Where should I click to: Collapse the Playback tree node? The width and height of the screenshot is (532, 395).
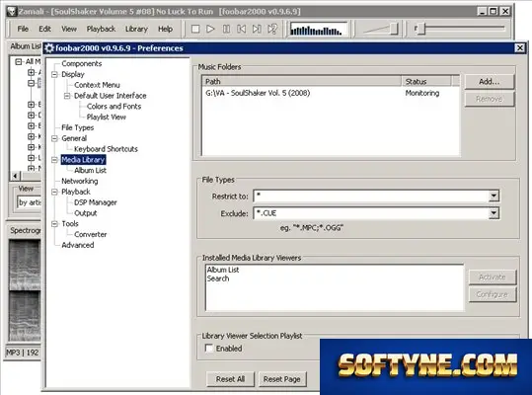(54, 192)
